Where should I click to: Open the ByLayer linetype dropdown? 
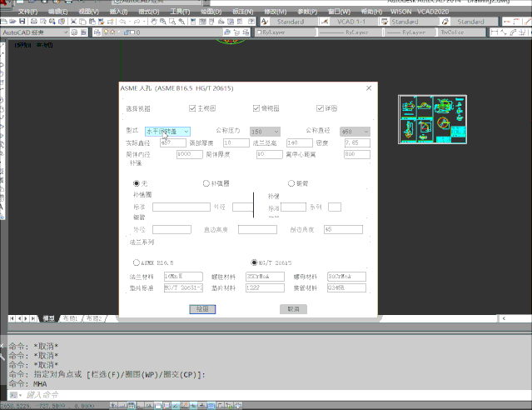click(x=351, y=32)
